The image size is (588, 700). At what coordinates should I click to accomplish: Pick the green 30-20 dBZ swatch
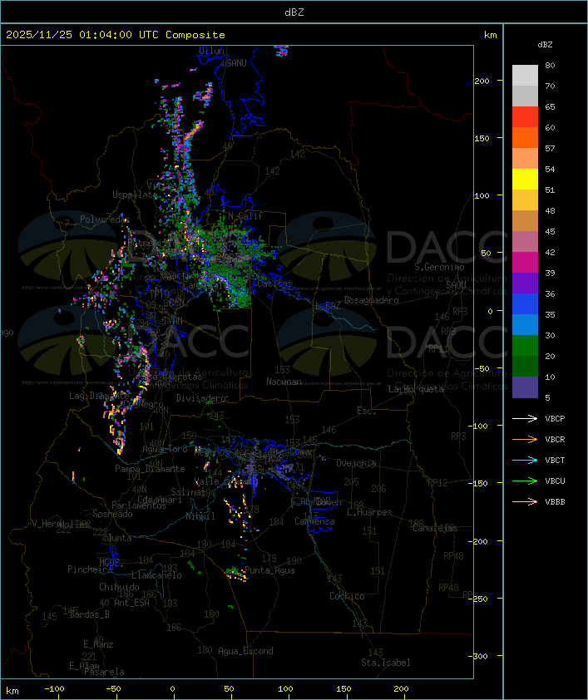pyautogui.click(x=525, y=345)
